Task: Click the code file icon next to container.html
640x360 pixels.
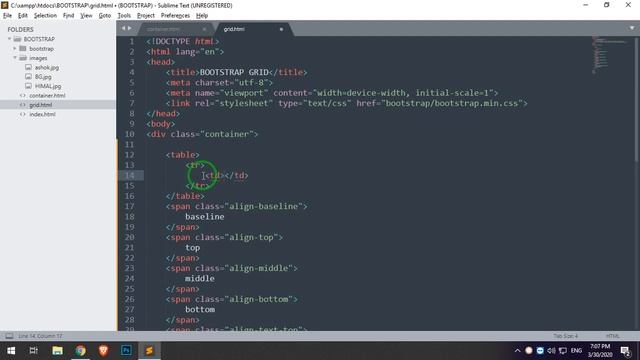Action: (x=22, y=96)
